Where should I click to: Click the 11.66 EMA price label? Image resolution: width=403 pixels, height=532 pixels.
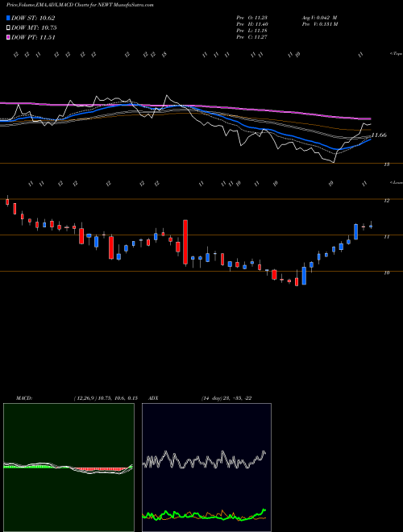[x=379, y=135]
